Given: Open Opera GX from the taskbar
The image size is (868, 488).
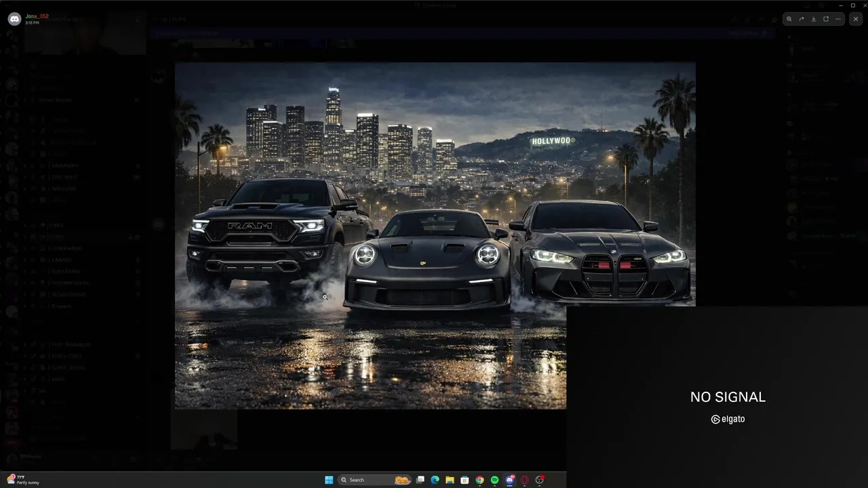Looking at the screenshot, I should [x=525, y=480].
